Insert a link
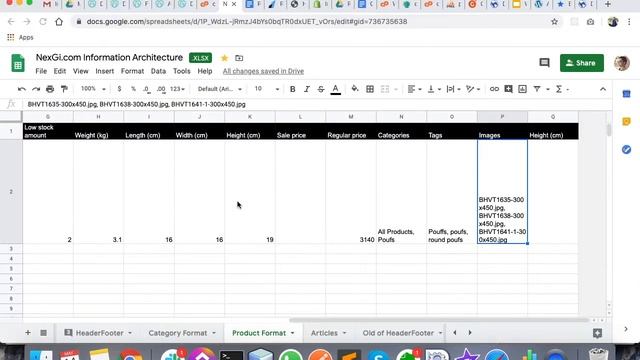This screenshot has width=640, height=360. (x=494, y=89)
